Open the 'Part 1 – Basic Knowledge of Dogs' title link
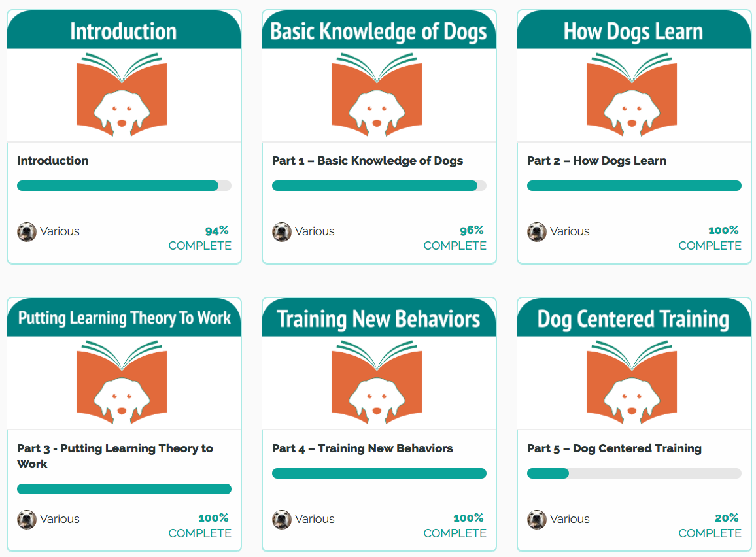 368,160
